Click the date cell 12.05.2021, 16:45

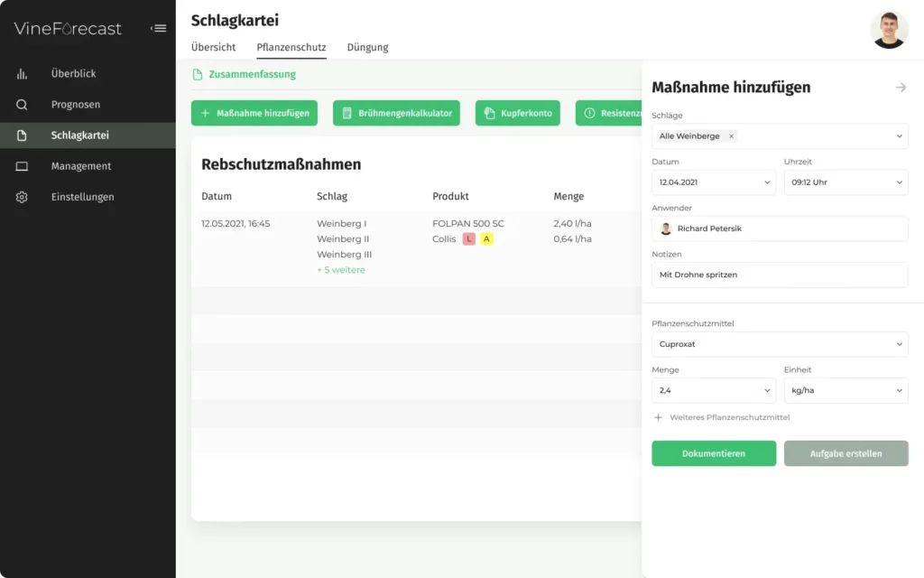click(x=236, y=224)
